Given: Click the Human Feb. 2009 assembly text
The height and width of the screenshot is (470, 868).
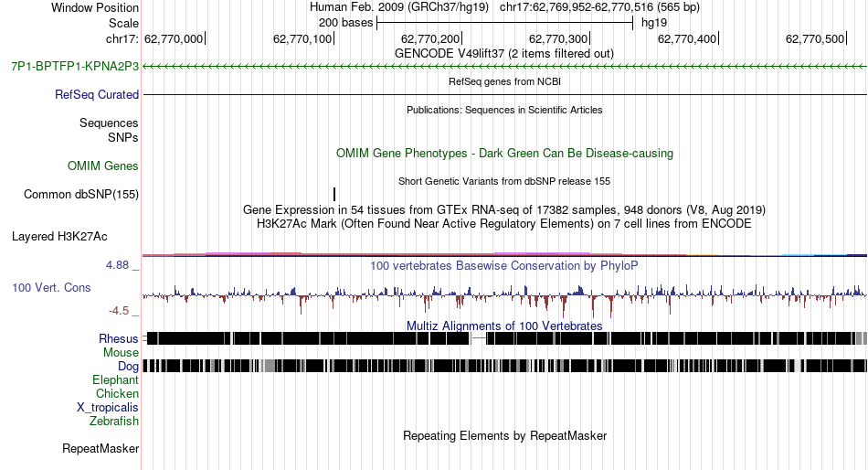Looking at the screenshot, I should point(398,7).
